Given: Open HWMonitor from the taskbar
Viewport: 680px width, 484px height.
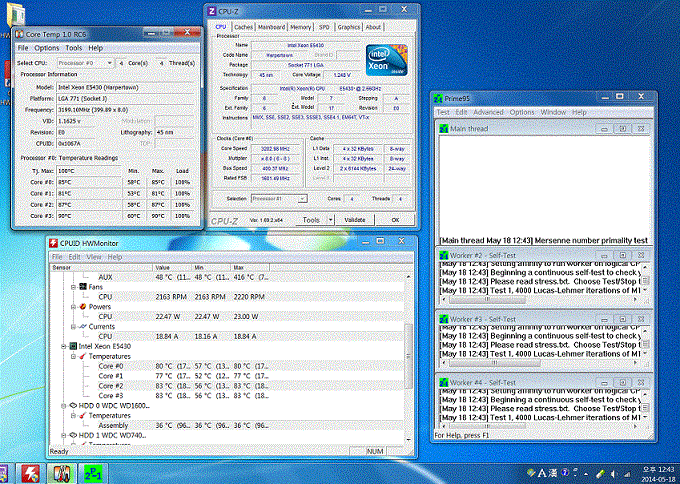Looking at the screenshot, I should coord(30,474).
